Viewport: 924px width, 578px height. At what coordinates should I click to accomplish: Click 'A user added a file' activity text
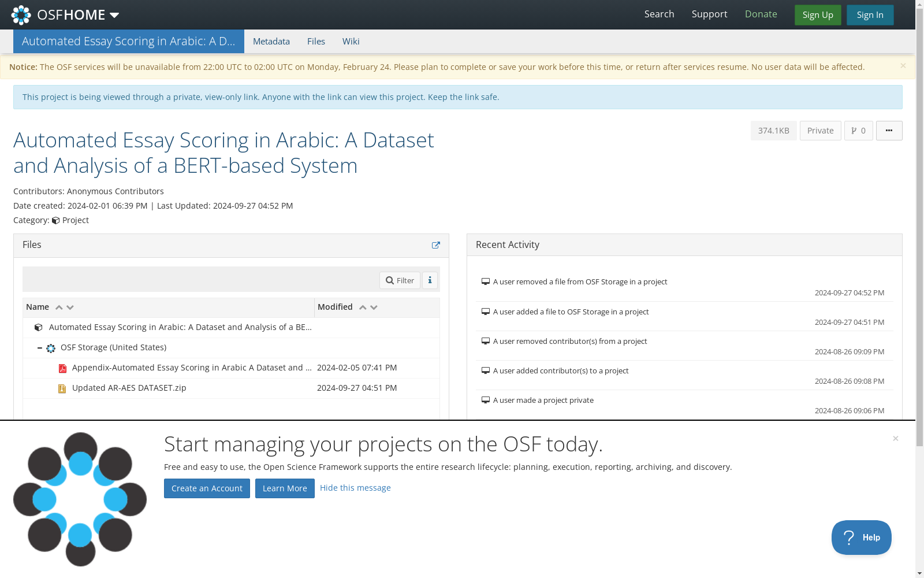point(571,312)
